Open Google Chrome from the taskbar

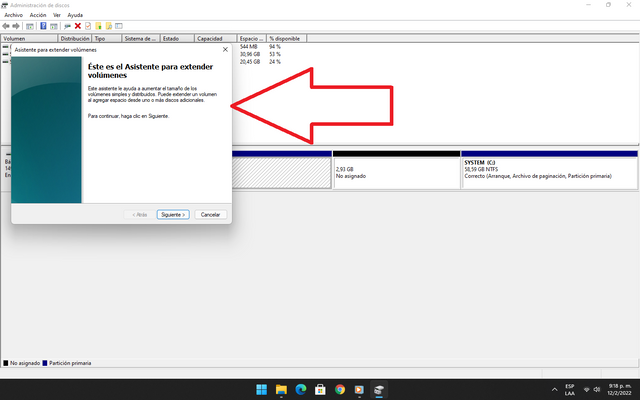(x=340, y=389)
